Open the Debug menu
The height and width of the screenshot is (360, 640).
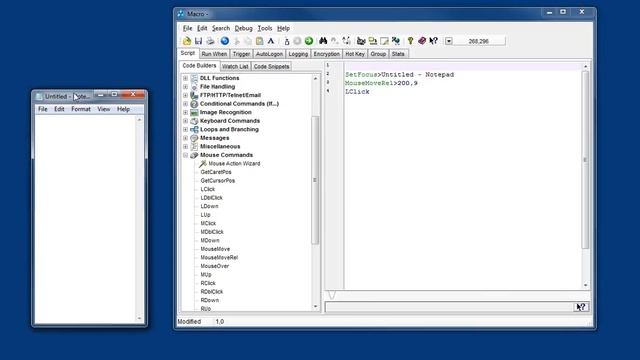243,28
